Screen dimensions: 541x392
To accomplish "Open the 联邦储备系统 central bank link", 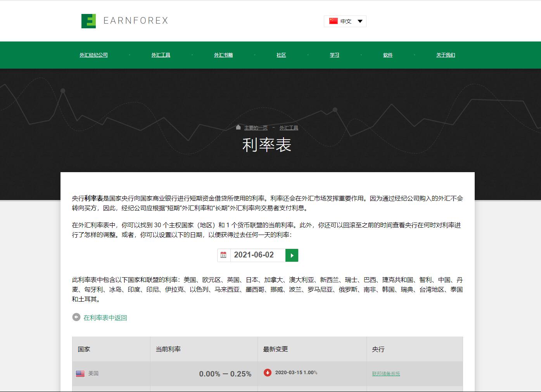I will (x=386, y=374).
